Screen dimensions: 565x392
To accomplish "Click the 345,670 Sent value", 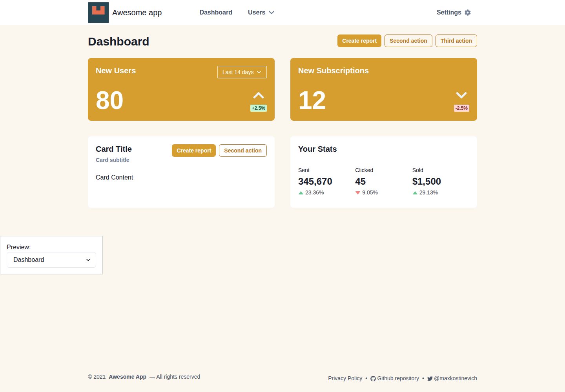I will (x=315, y=181).
